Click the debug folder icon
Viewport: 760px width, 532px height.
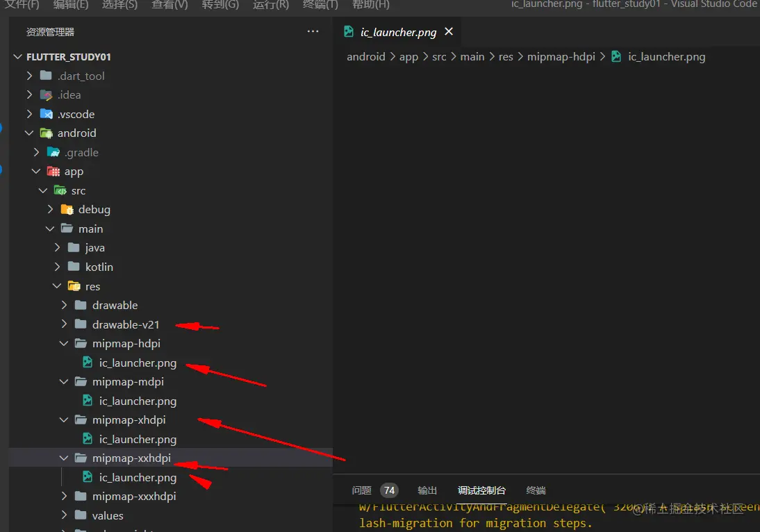pos(67,209)
